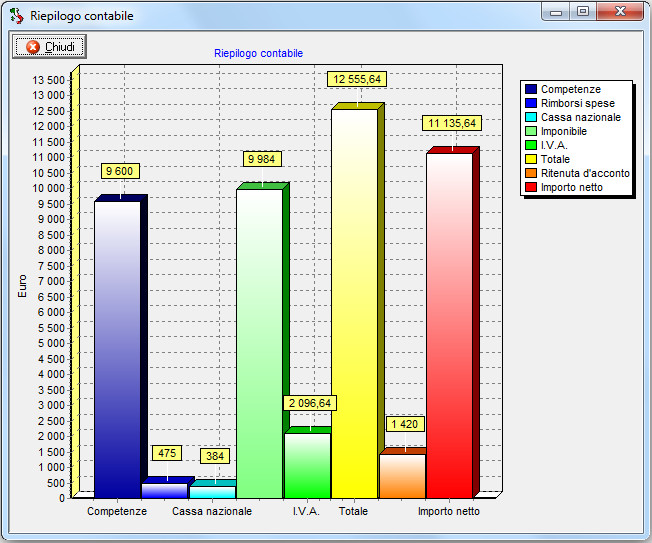This screenshot has height=543, width=652.
Task: Select Imponibile text in the legend
Action: click(563, 131)
